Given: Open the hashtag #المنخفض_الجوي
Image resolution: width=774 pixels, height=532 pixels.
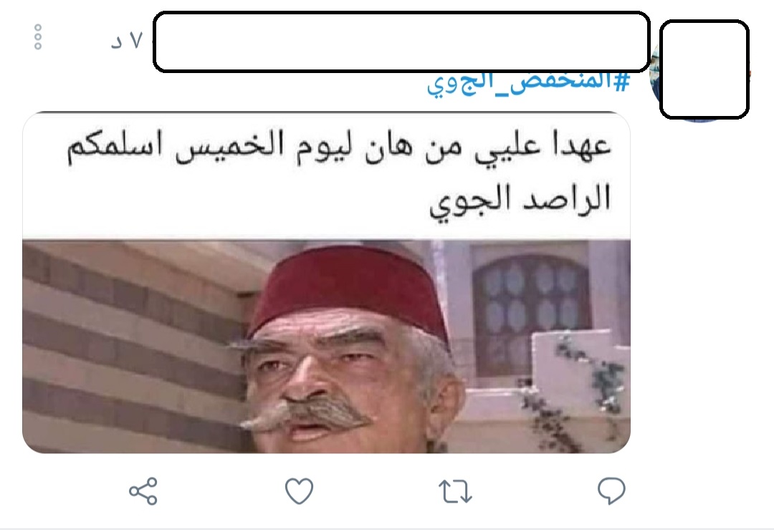Looking at the screenshot, I should pyautogui.click(x=529, y=82).
